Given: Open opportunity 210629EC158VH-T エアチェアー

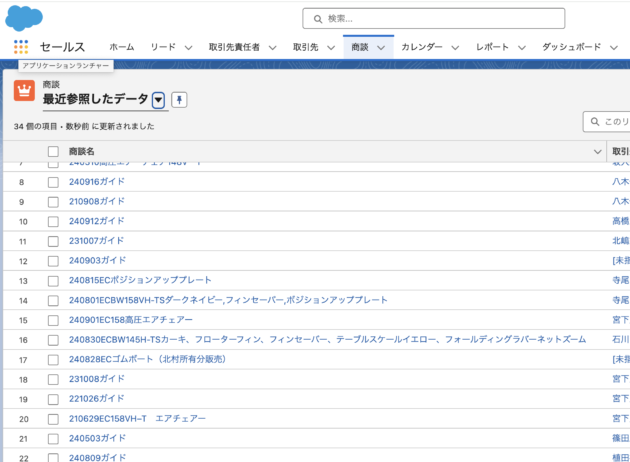Looking at the screenshot, I should 137,419.
